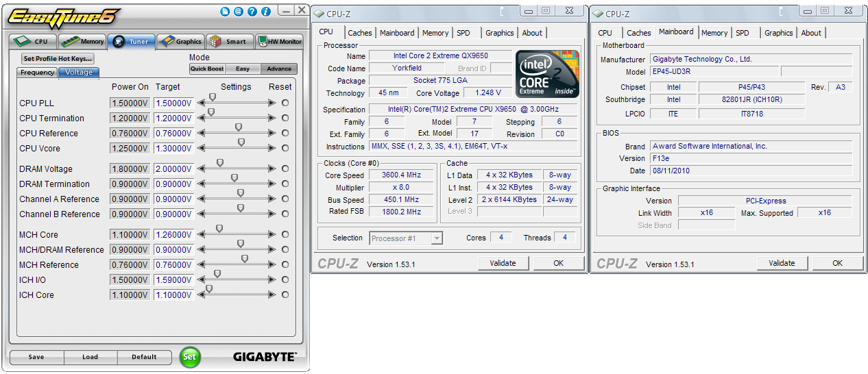Increase CPU PLL voltage with right arrow
This screenshot has width=868, height=374.
click(272, 103)
